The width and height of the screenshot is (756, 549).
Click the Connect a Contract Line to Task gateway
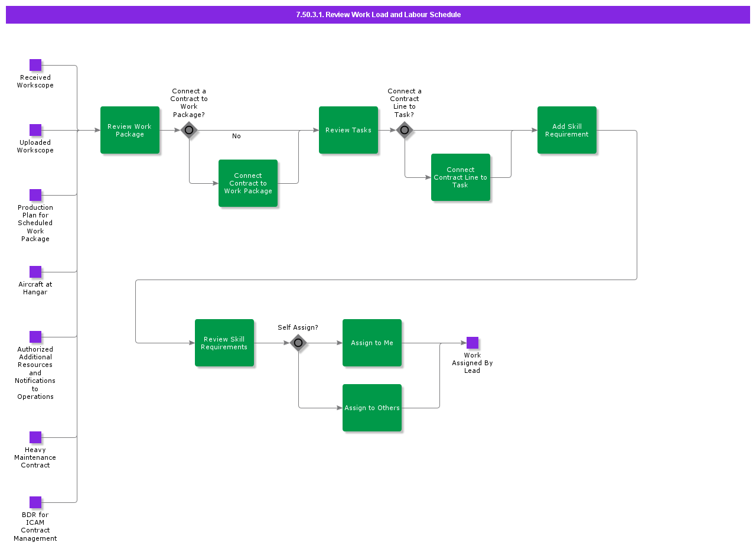(x=405, y=130)
